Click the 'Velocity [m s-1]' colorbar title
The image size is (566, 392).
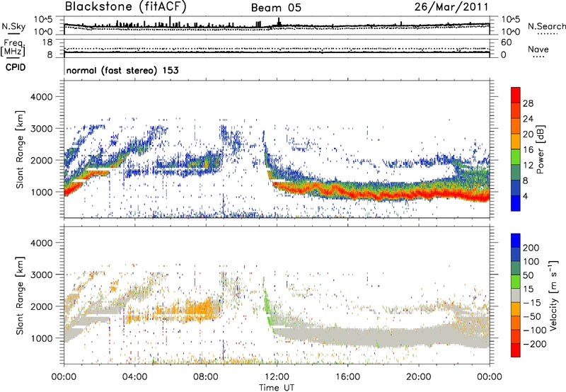(x=553, y=295)
